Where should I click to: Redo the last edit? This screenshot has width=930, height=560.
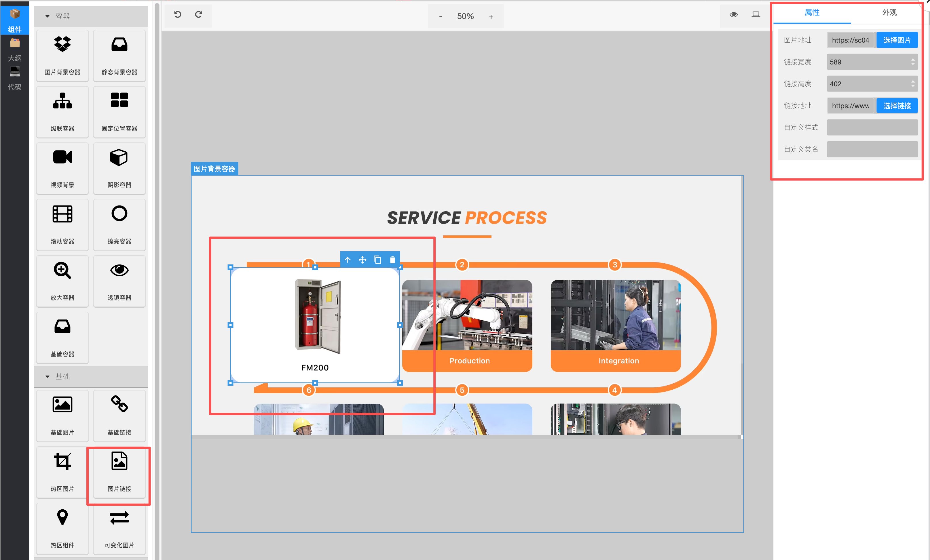click(199, 15)
